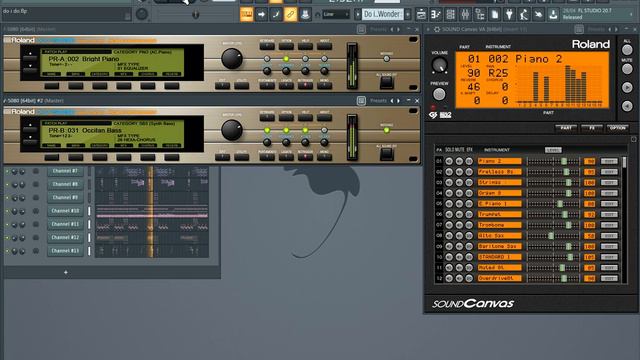The height and width of the screenshot is (360, 640).
Task: Click the project file page icon
Action: tap(495, 15)
